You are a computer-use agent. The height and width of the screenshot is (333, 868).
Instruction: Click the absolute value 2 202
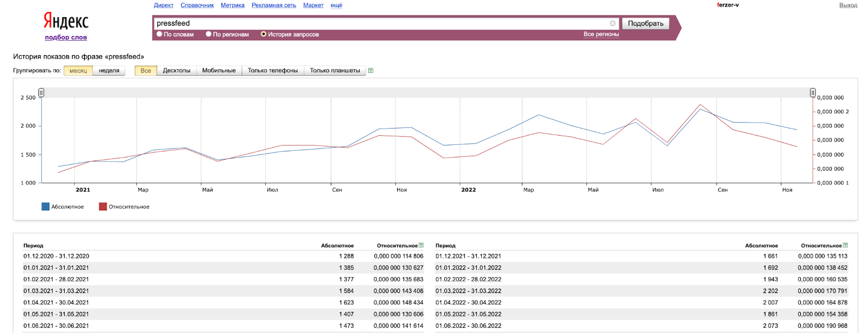click(770, 291)
